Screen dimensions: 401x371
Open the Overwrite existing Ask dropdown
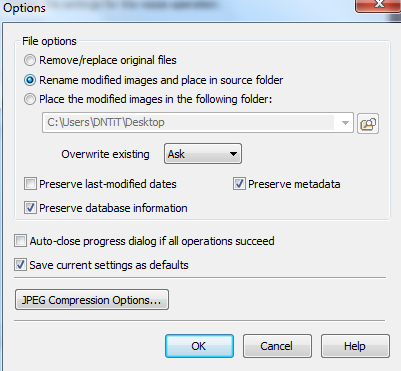(x=203, y=154)
